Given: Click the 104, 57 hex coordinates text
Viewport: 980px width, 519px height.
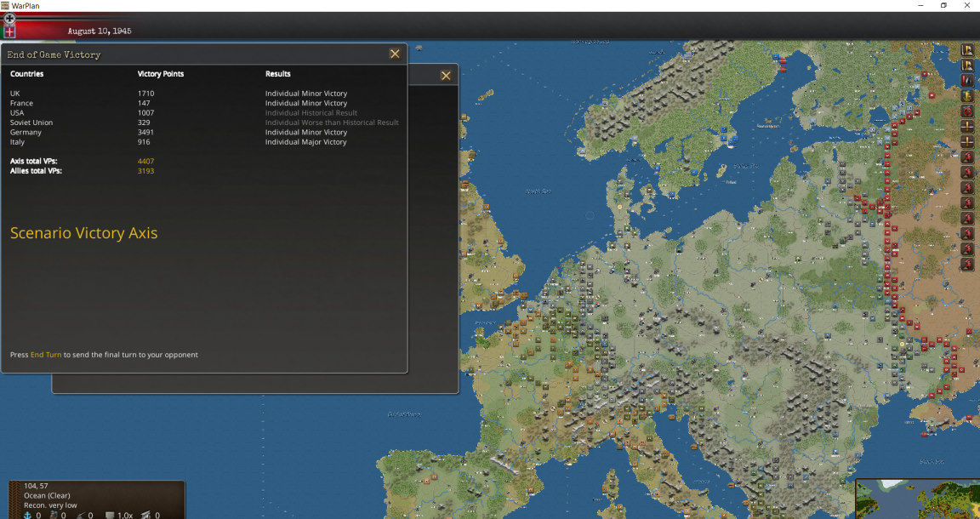Looking at the screenshot, I should pyautogui.click(x=36, y=486).
